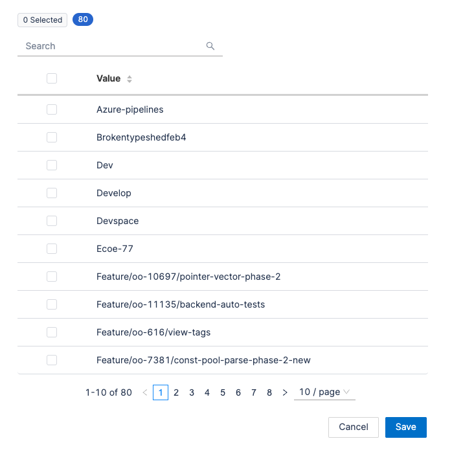Tick the Ecoe-77 checkbox
The height and width of the screenshot is (476, 452).
coord(52,249)
